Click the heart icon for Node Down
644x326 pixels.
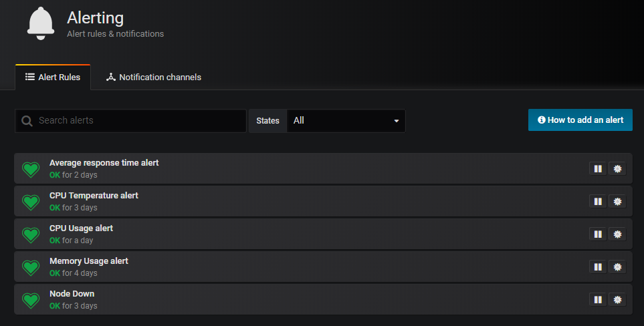click(31, 300)
